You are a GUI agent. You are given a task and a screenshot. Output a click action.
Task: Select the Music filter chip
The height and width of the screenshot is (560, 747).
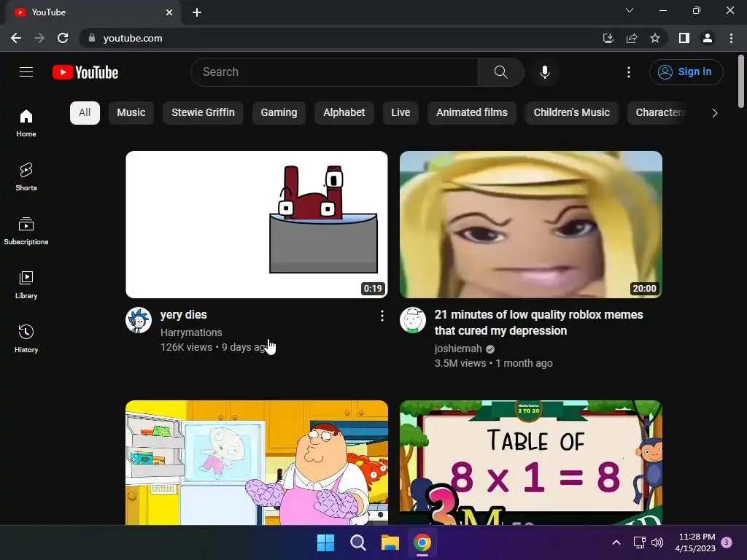[131, 113]
